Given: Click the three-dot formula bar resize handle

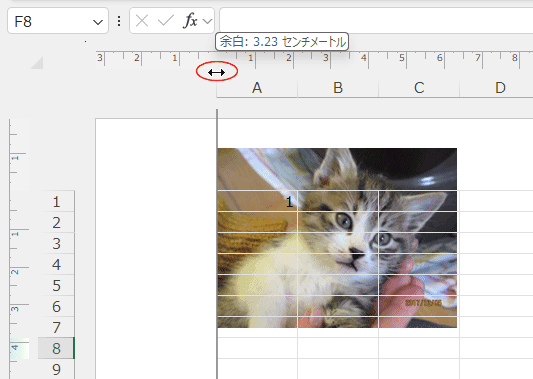Looking at the screenshot, I should [119, 21].
